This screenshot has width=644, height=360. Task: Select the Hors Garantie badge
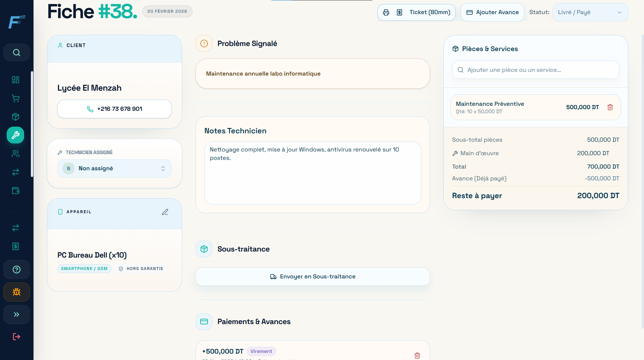pyautogui.click(x=141, y=268)
